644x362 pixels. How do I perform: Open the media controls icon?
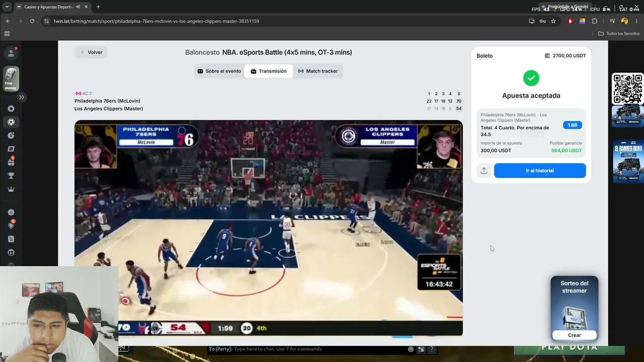[x=612, y=21]
